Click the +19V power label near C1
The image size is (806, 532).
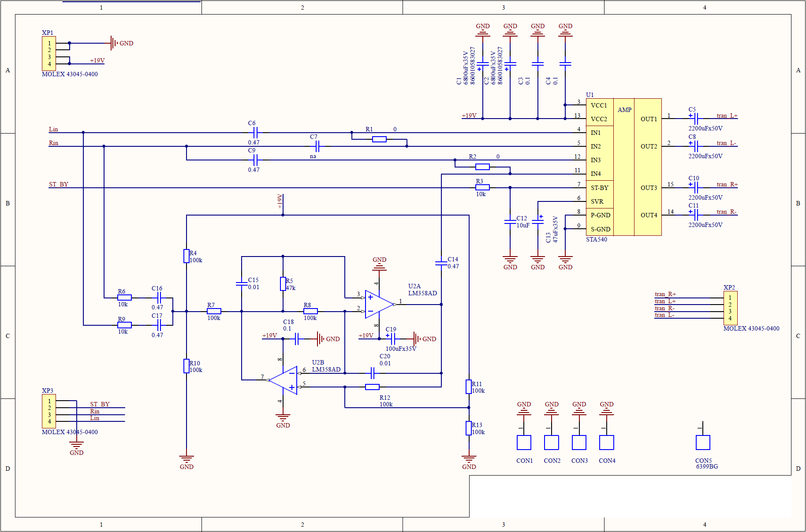469,115
